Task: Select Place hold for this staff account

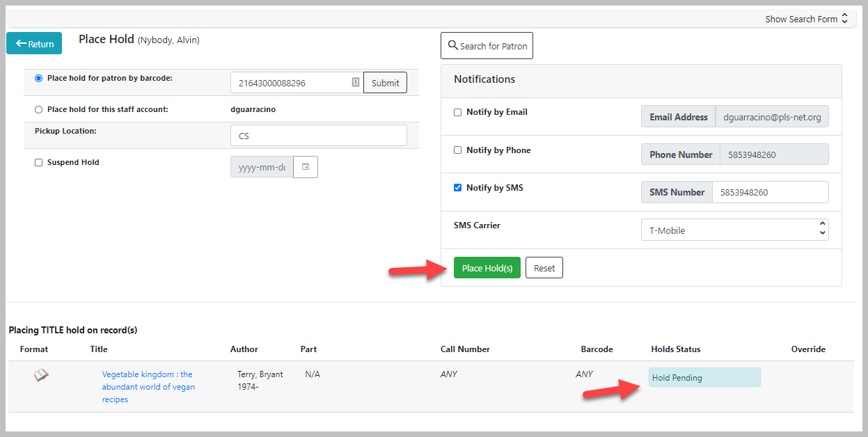Action: (38, 110)
